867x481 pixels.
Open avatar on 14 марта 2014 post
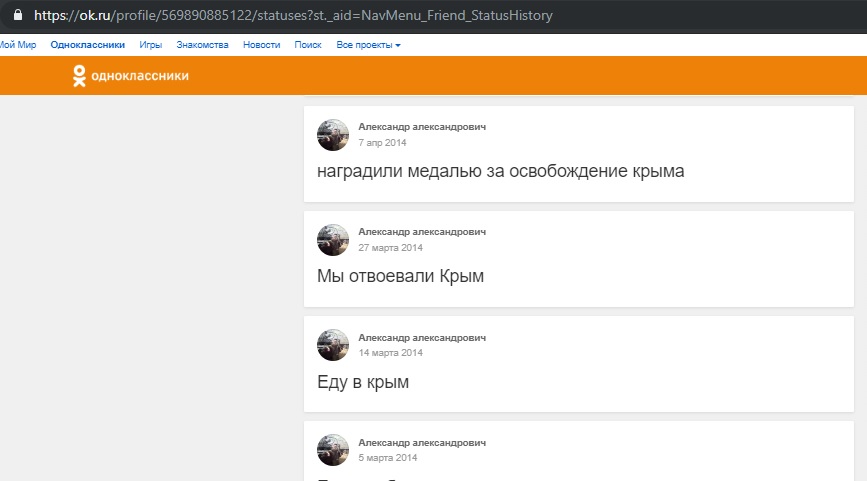click(x=333, y=345)
